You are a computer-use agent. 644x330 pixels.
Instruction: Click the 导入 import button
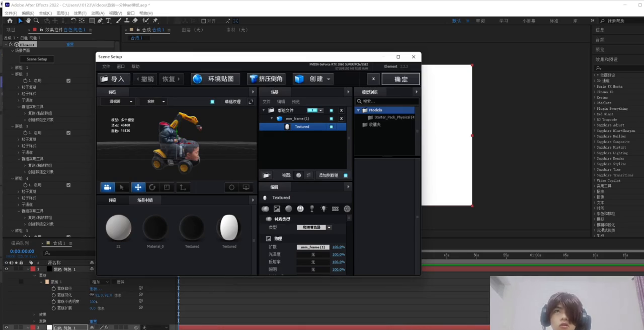click(113, 79)
